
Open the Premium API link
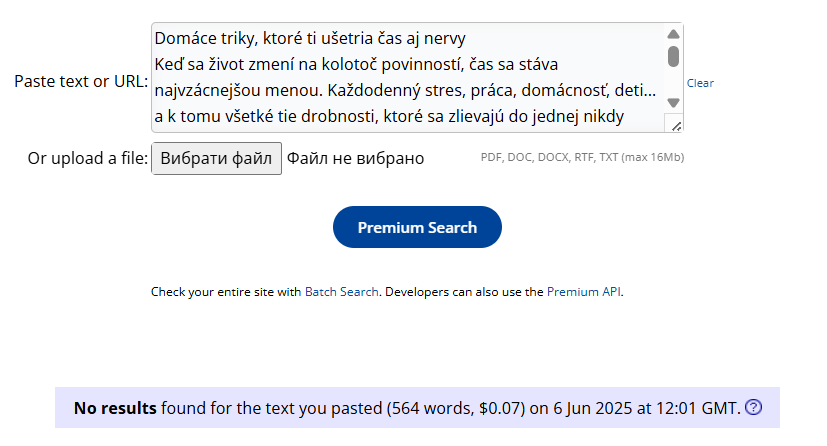[x=584, y=292]
